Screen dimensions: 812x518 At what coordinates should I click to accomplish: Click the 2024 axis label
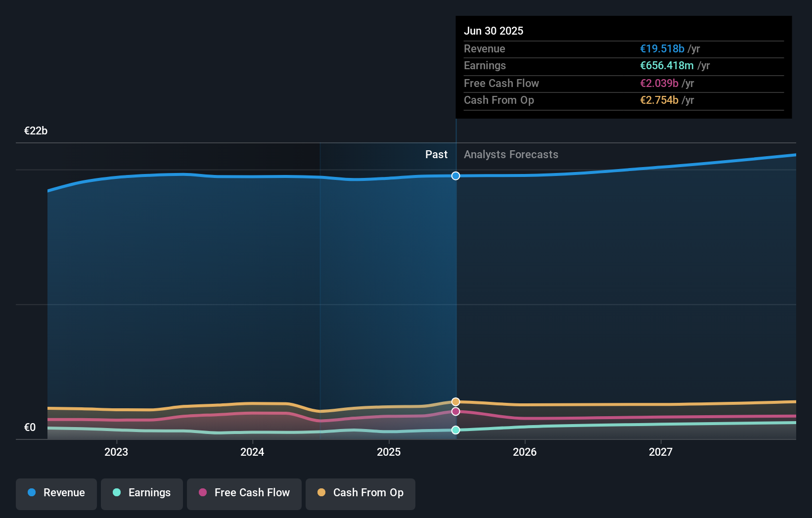[x=252, y=451]
